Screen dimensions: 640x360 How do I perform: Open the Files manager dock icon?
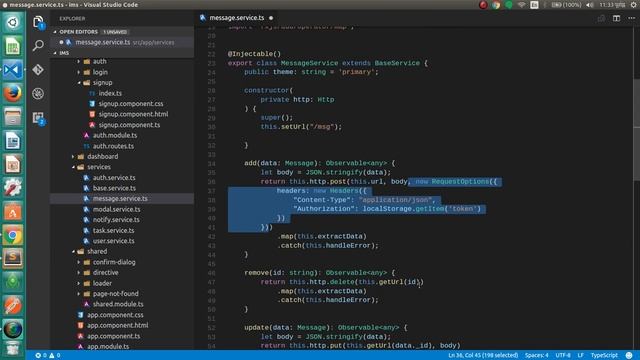(x=13, y=117)
